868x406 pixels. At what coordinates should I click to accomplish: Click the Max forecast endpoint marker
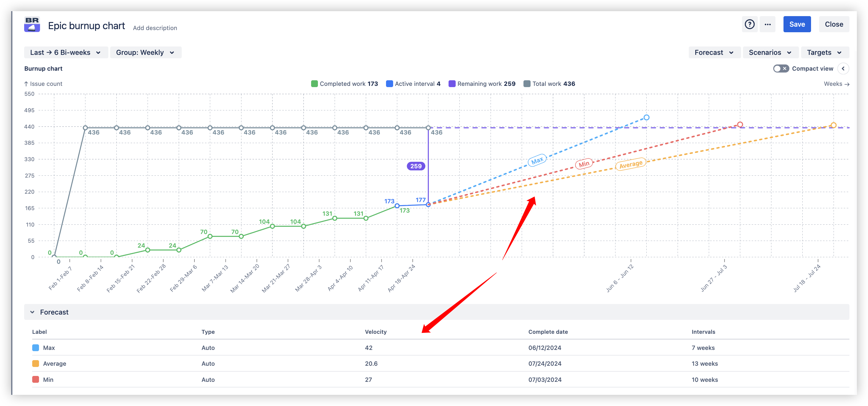(x=646, y=117)
